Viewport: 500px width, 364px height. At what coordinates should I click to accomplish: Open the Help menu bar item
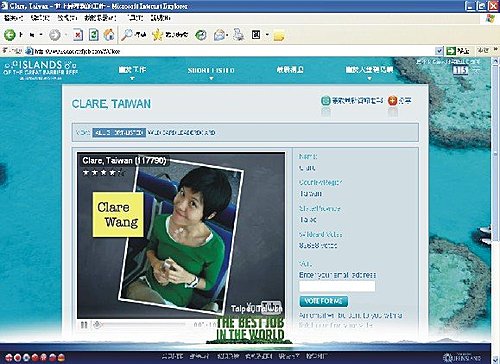coord(161,18)
